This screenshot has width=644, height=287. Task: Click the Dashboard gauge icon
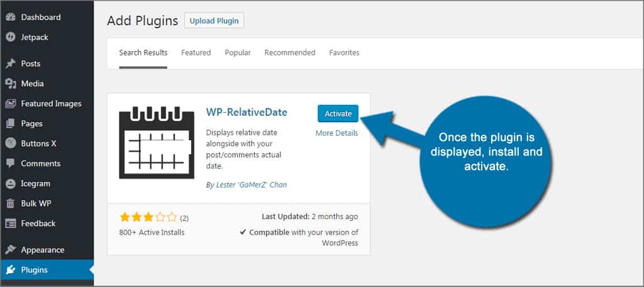11,17
